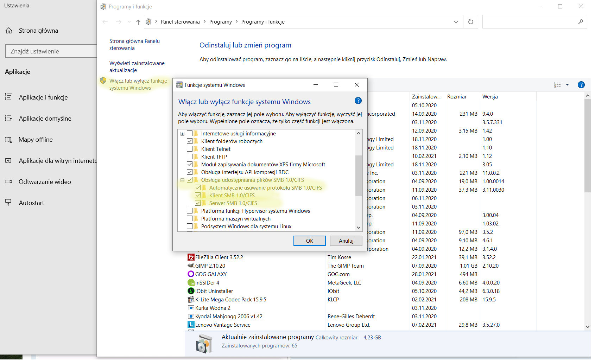The height and width of the screenshot is (364, 595).
Task: Check the Klient Telnet checkbox
Action: pyautogui.click(x=190, y=149)
